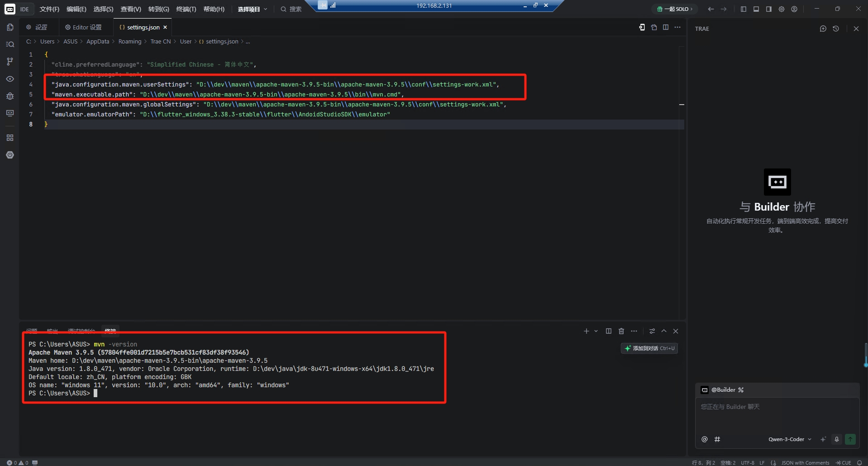Open Extensions view in activity bar
Viewport: 868px width, 466px height.
10,138
